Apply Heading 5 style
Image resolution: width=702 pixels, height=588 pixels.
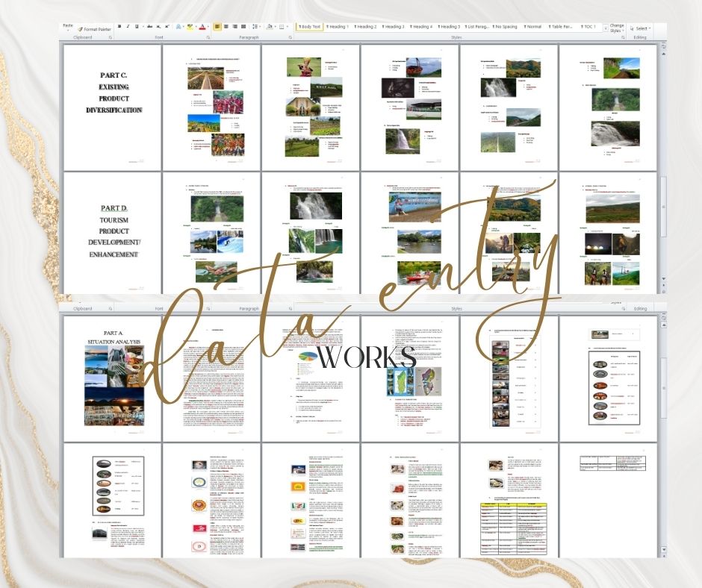[449, 27]
